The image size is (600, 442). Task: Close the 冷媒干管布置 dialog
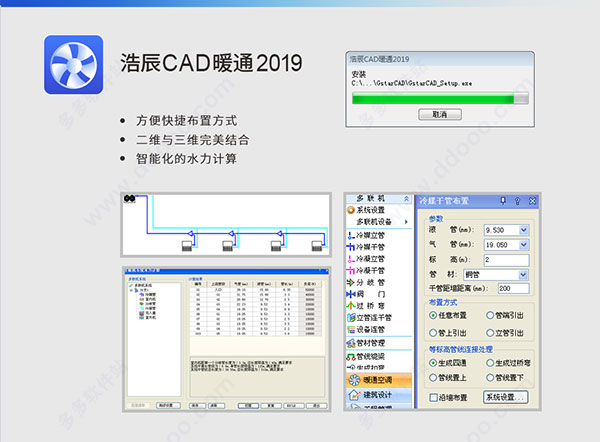point(532,201)
